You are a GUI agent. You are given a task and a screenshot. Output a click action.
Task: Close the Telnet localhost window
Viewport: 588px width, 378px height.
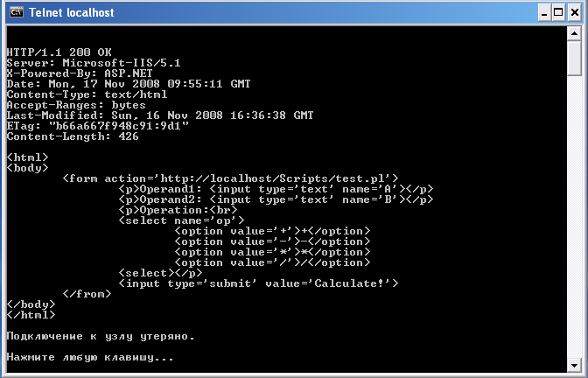click(575, 13)
